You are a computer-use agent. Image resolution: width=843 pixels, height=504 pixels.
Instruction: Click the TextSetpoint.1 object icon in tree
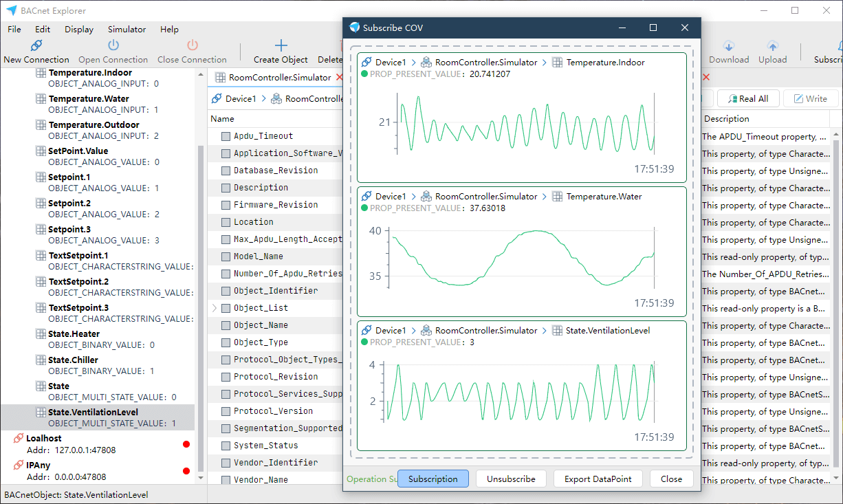click(41, 256)
